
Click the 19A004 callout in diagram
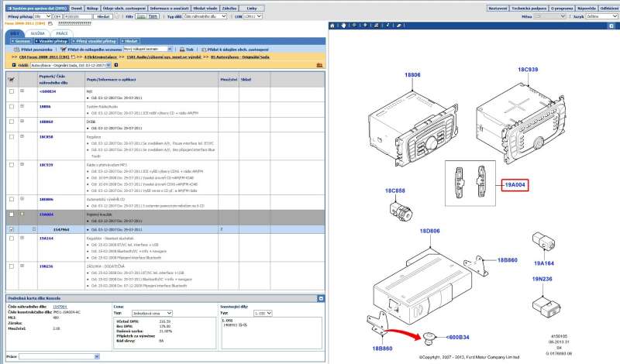[x=515, y=184]
